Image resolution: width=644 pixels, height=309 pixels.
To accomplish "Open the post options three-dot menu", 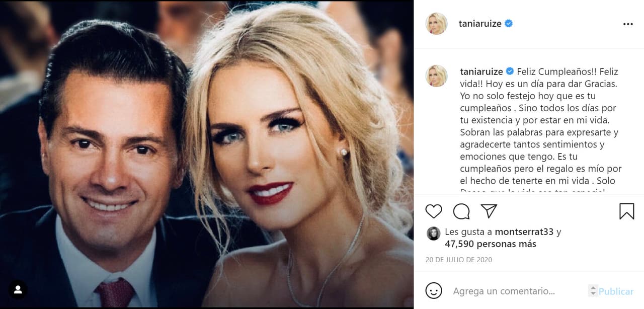I will 628,23.
